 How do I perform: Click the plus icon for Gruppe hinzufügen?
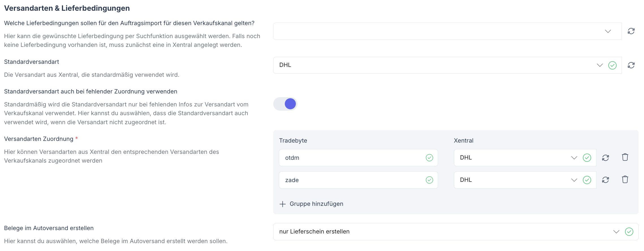[x=283, y=204]
